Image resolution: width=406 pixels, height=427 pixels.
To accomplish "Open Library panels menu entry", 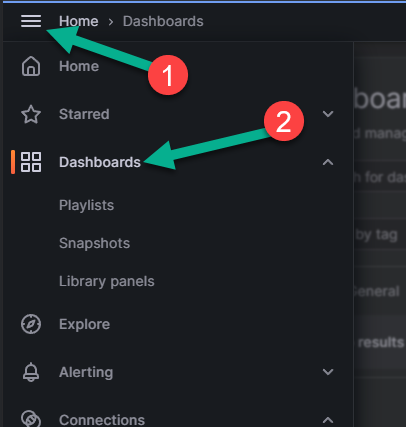I will click(107, 281).
